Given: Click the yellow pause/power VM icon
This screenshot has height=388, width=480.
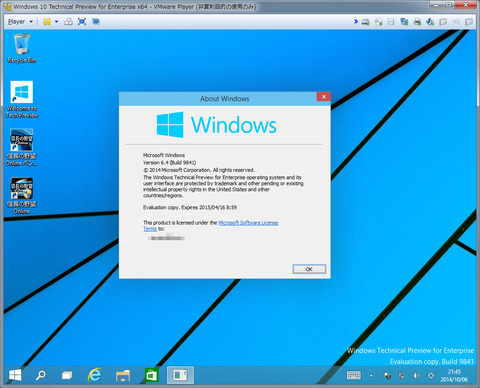Looking at the screenshot, I should point(47,22).
